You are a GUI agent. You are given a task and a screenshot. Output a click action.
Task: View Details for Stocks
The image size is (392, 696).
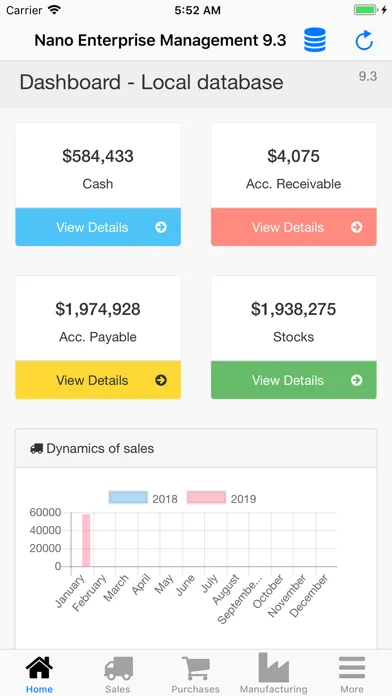pos(294,380)
